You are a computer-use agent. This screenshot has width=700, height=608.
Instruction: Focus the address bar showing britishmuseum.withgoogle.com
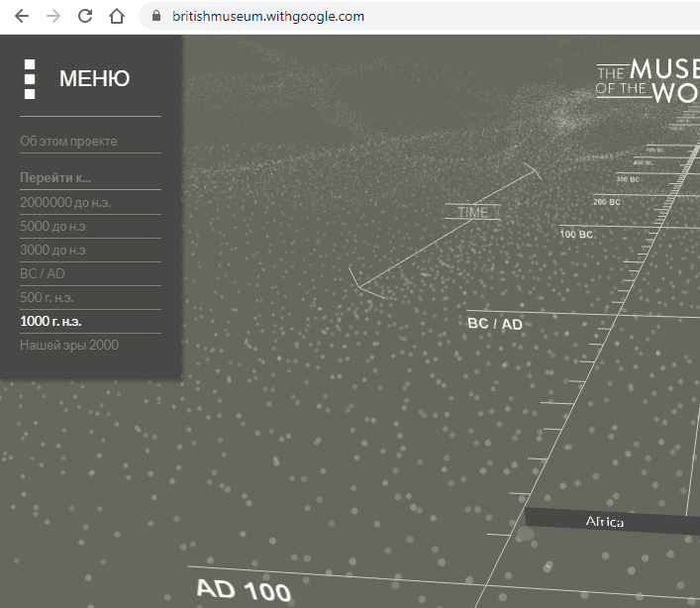(x=268, y=17)
